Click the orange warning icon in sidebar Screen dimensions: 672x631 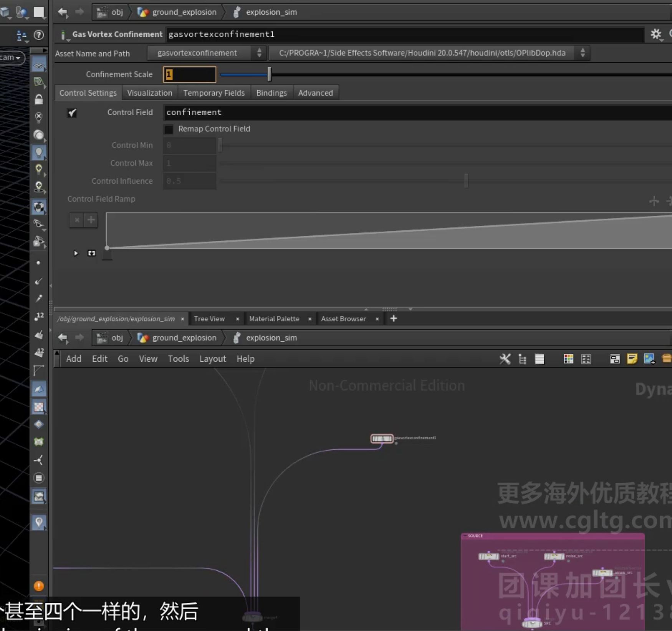pos(39,586)
